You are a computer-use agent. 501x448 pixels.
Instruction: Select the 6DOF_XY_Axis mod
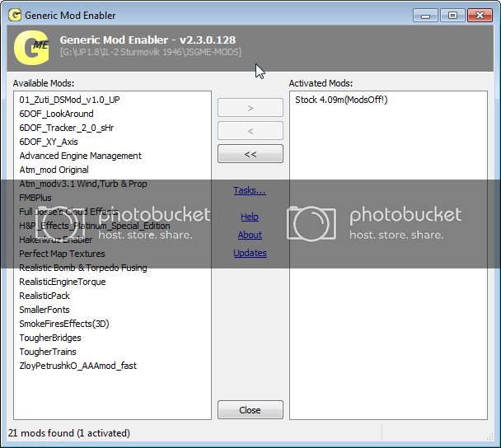[49, 142]
